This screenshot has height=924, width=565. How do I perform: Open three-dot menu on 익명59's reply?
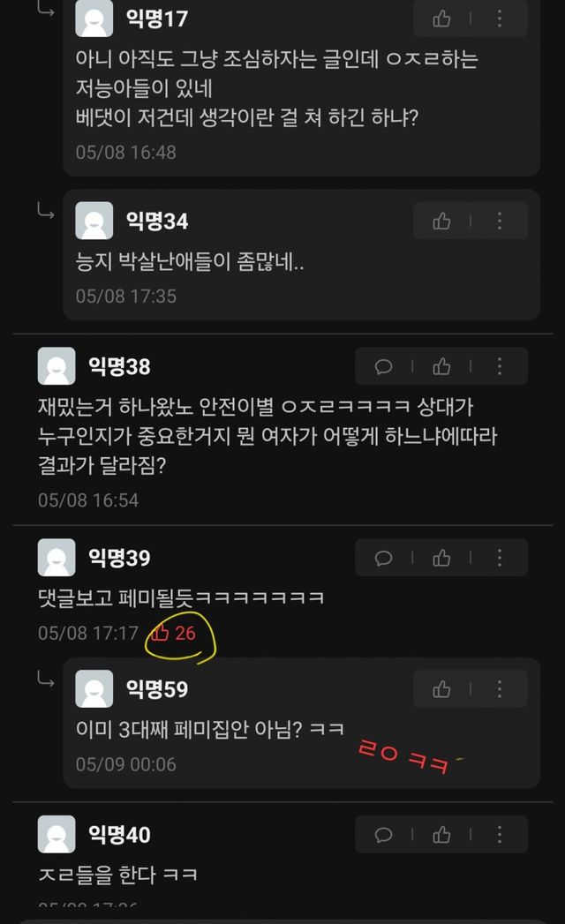coord(500,689)
